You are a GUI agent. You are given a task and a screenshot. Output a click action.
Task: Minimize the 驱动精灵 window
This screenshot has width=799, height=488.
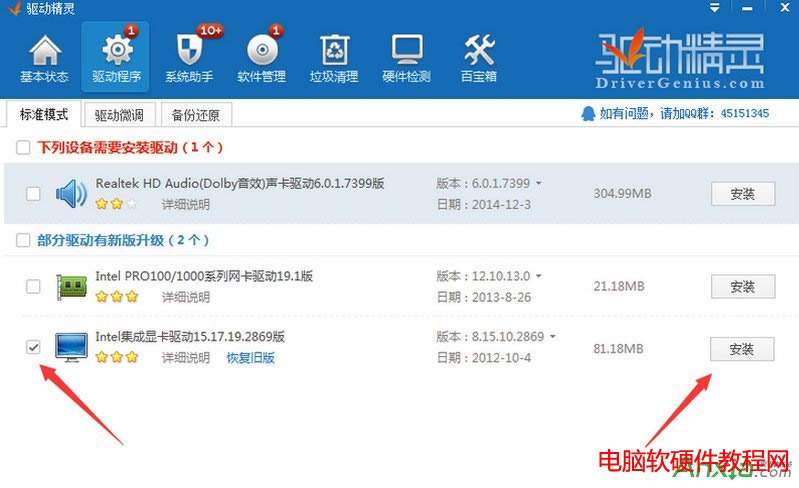pyautogui.click(x=747, y=8)
